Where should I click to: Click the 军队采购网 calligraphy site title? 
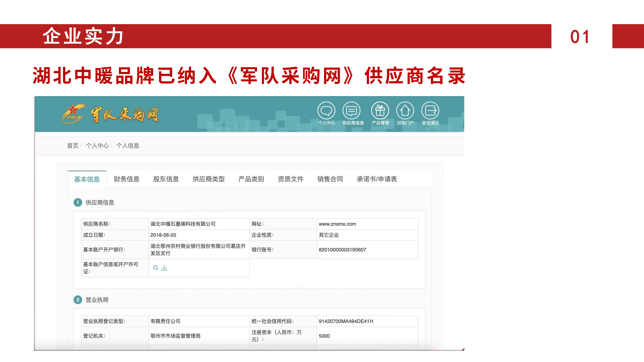tap(125, 115)
